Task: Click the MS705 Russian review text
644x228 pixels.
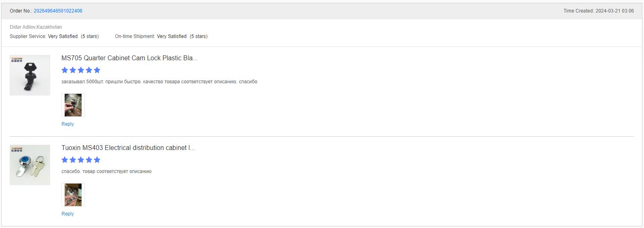Action: (x=159, y=82)
